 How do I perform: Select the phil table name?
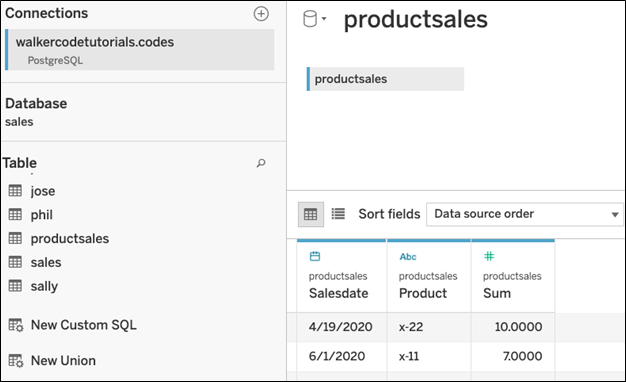(x=42, y=215)
